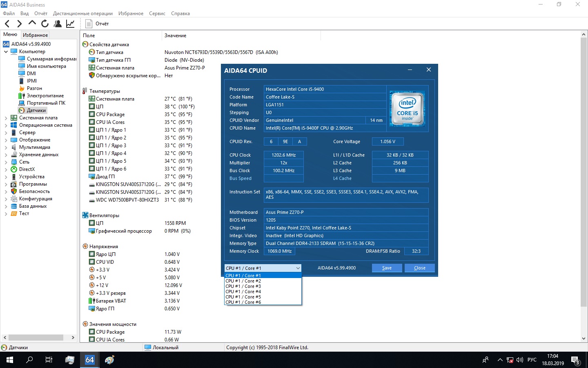Choose CPU #1 / Core #5 from list
Viewport: 588px width, 368px height.
coord(263,297)
